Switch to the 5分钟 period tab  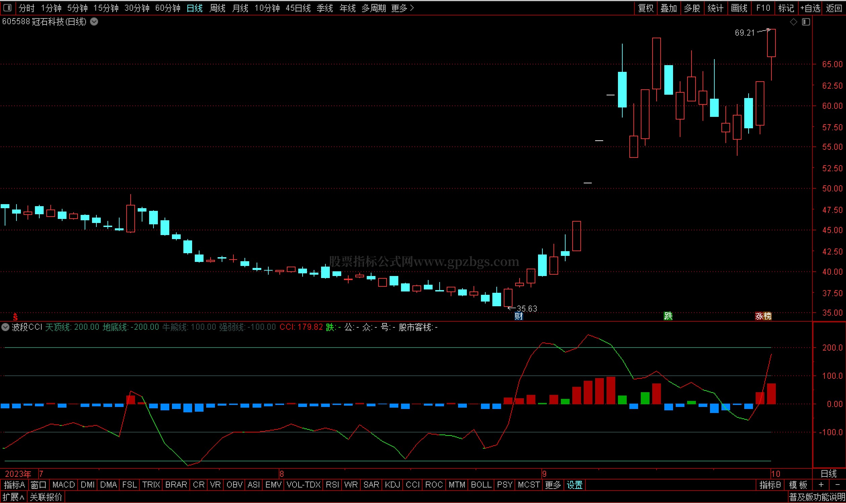click(78, 8)
